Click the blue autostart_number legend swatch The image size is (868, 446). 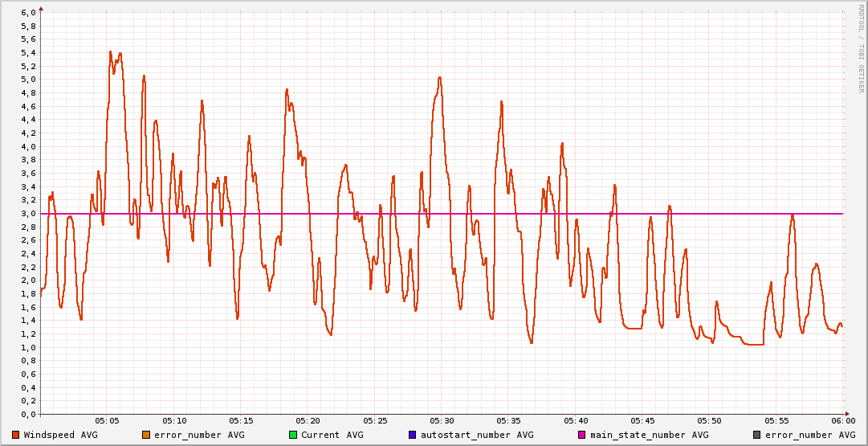(413, 435)
